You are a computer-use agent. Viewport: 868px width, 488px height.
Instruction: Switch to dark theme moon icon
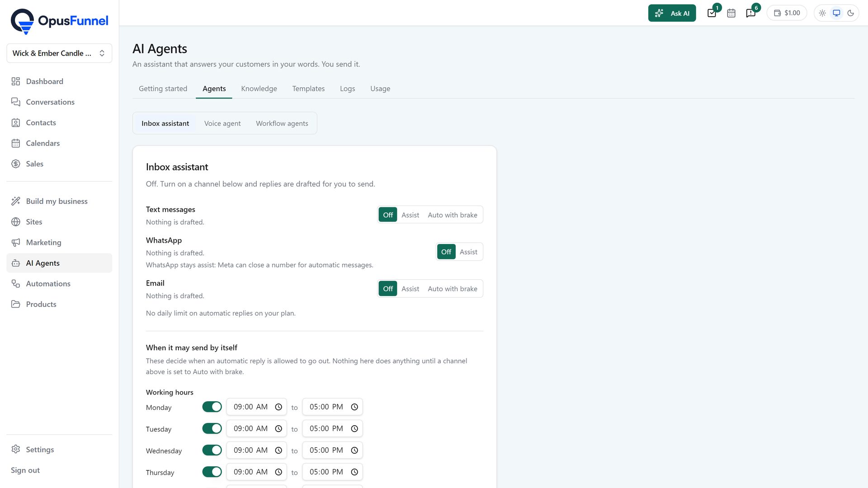coord(850,13)
